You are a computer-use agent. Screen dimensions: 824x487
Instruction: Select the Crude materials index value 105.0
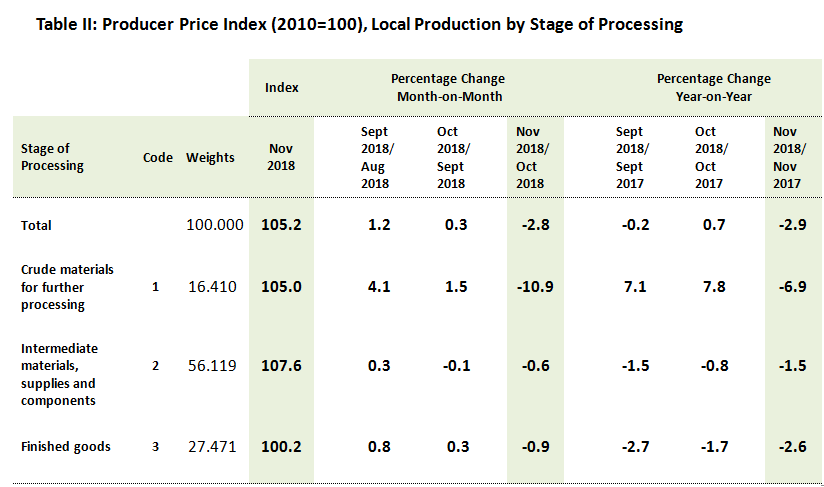[x=281, y=288]
